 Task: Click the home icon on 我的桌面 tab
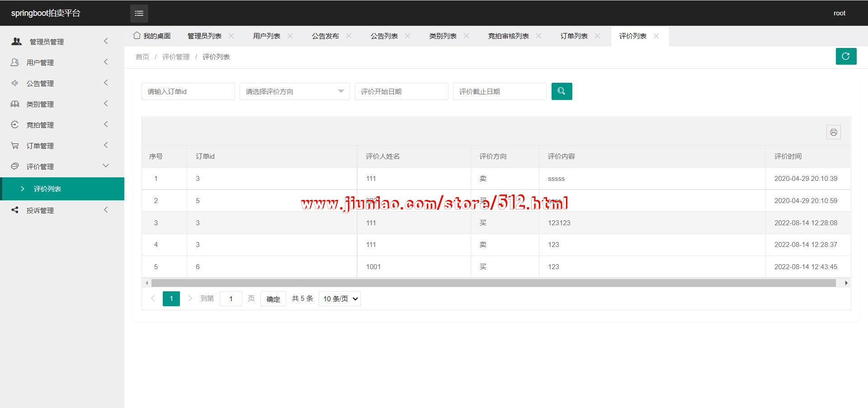point(137,35)
